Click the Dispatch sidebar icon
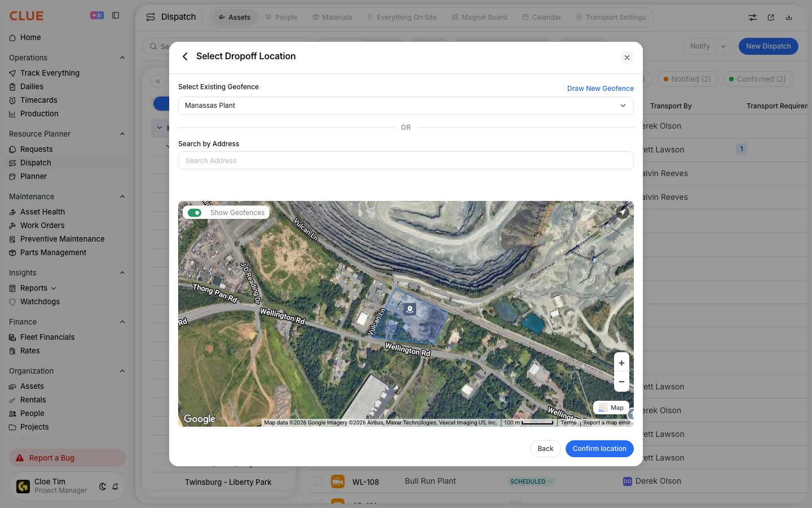The width and height of the screenshot is (812, 508). pos(12,163)
